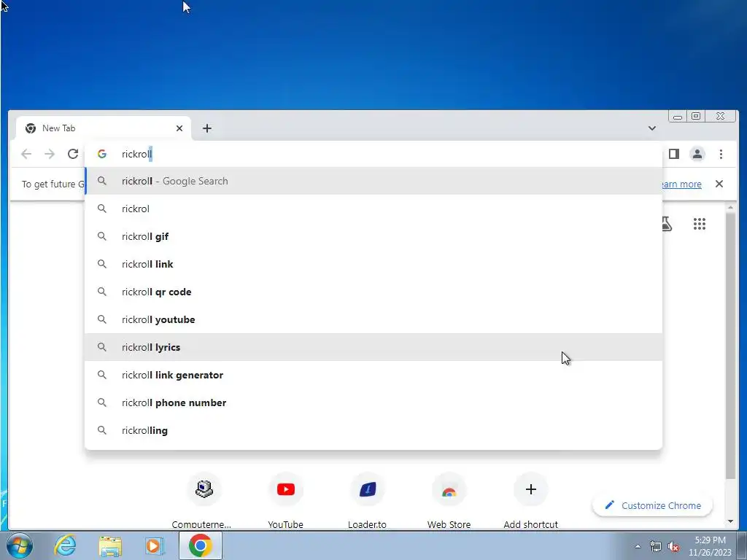Go back using the back arrow
Screen dimensions: 747x560
[x=26, y=154]
